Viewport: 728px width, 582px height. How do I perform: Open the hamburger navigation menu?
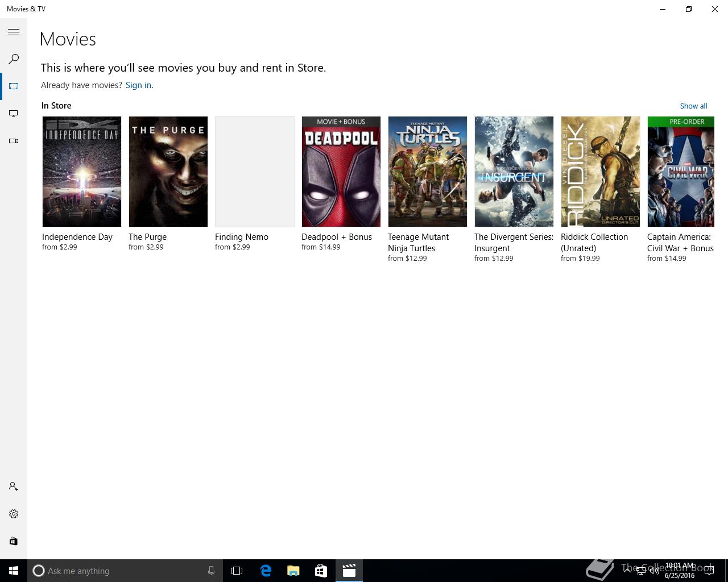click(x=14, y=32)
